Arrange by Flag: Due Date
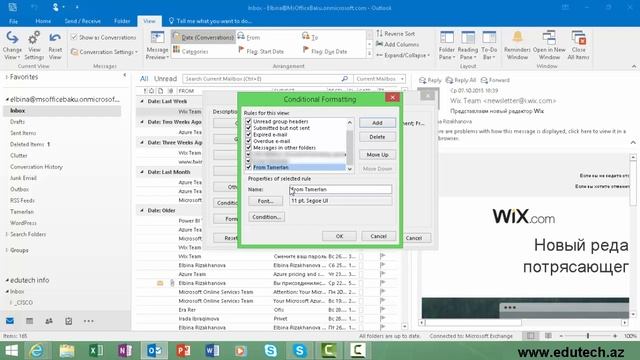640x360 pixels. pyautogui.click(x=325, y=51)
